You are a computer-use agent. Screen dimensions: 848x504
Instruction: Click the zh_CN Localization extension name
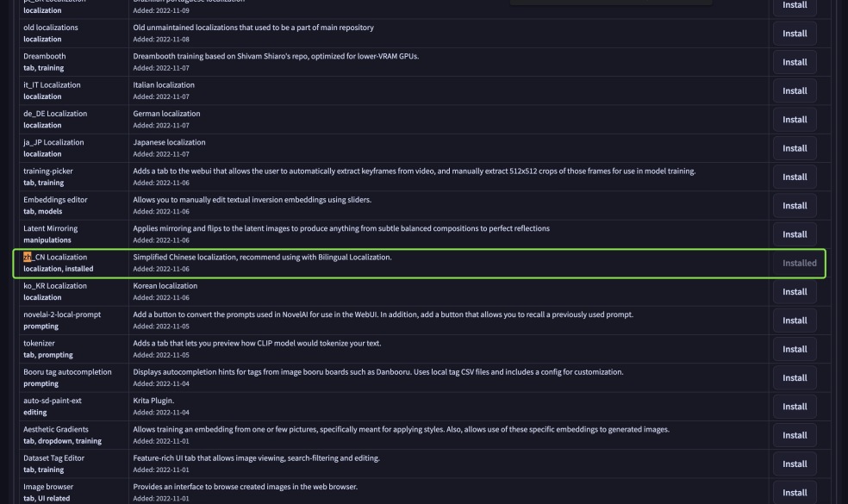pyautogui.click(x=55, y=258)
